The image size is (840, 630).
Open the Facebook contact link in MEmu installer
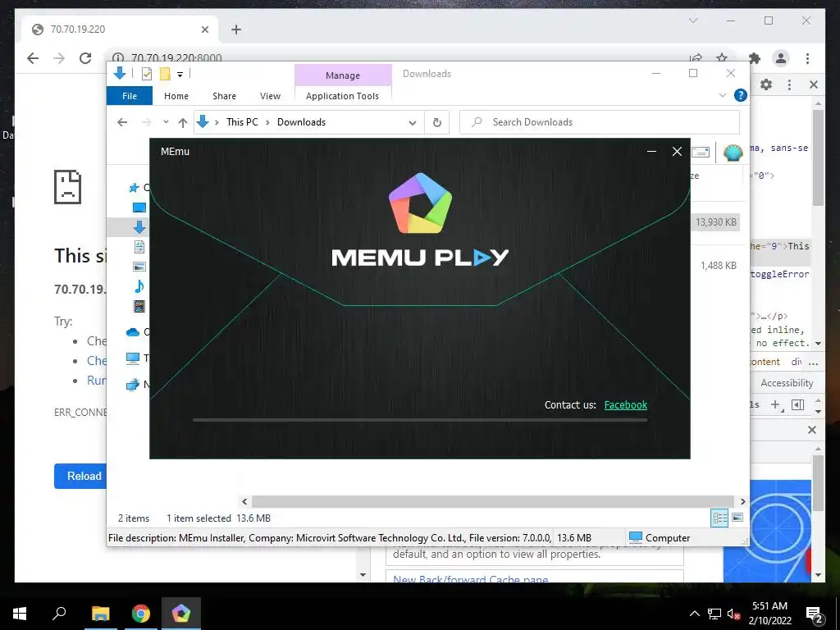[x=626, y=405]
